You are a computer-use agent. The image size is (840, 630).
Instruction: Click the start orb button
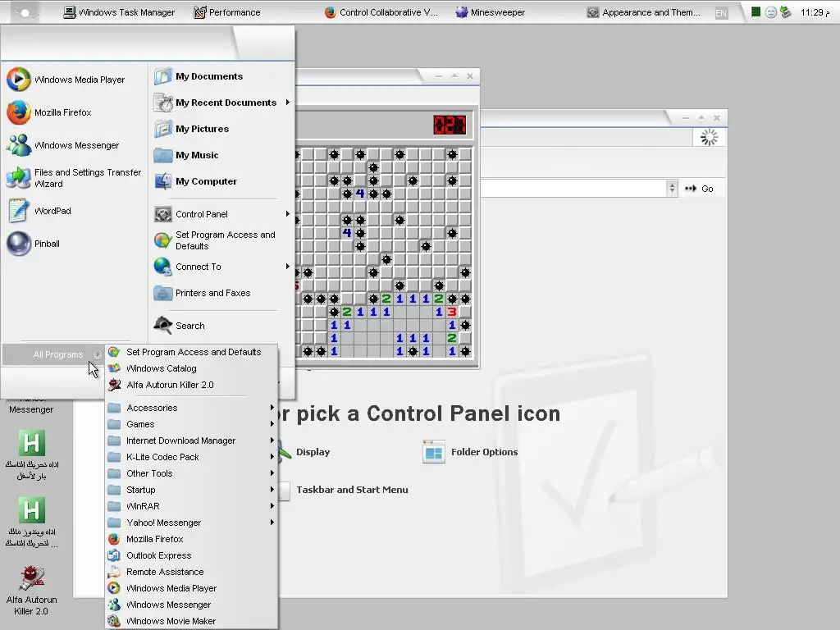pyautogui.click(x=25, y=12)
